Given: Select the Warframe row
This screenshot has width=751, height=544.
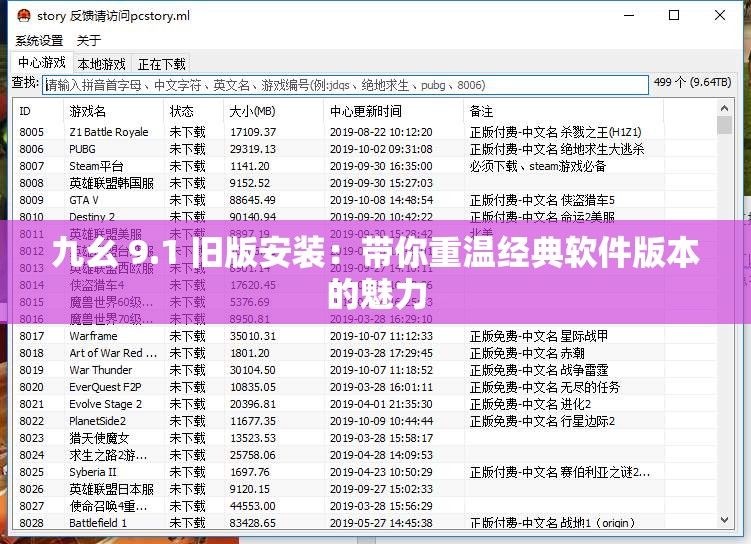Looking at the screenshot, I should [x=364, y=336].
